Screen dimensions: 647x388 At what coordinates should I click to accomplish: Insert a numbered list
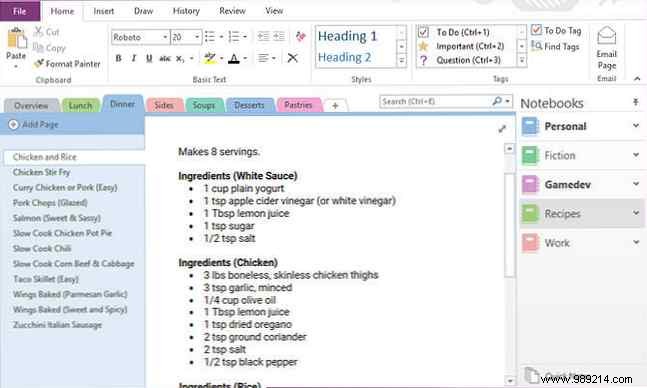click(234, 37)
